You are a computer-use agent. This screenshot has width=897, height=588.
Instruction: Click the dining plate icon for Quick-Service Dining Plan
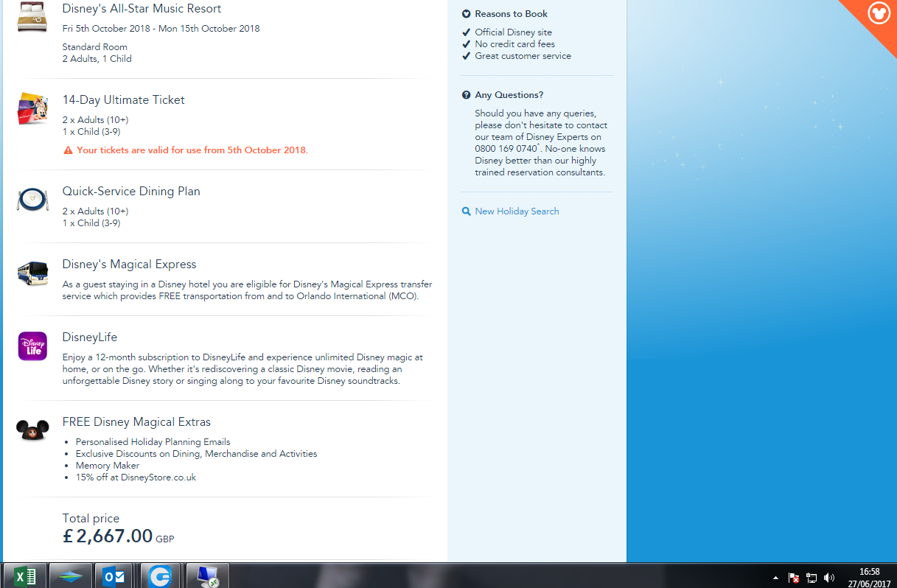(33, 200)
